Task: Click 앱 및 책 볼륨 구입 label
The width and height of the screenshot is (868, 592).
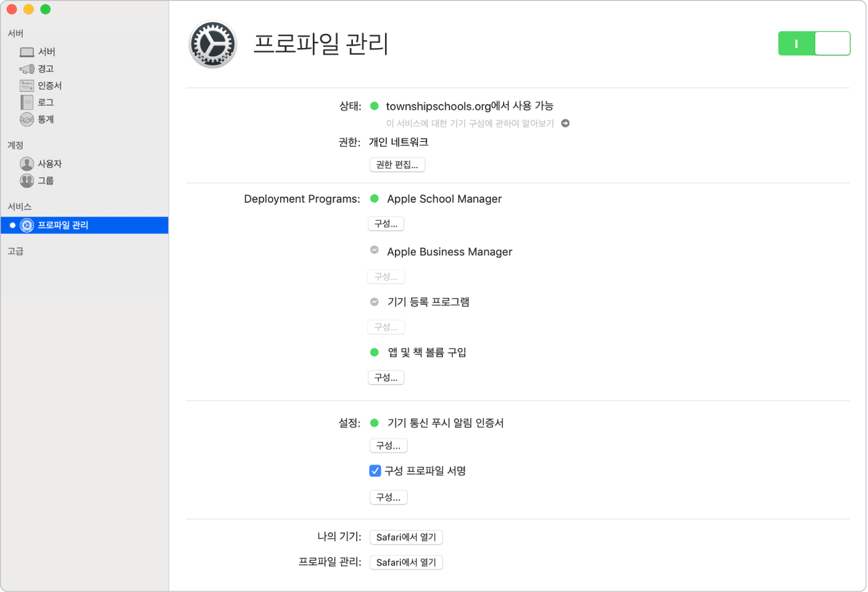Action: point(427,352)
